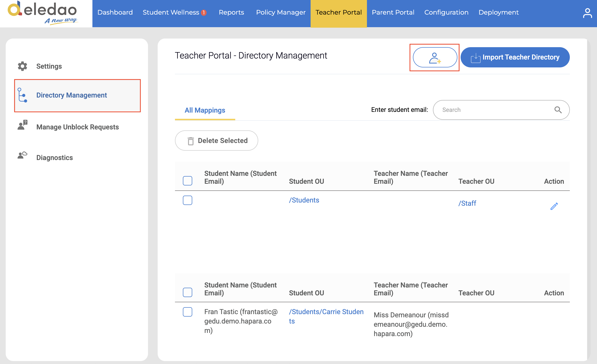Select the Teacher Portal tab
The image size is (597, 364).
tap(339, 13)
